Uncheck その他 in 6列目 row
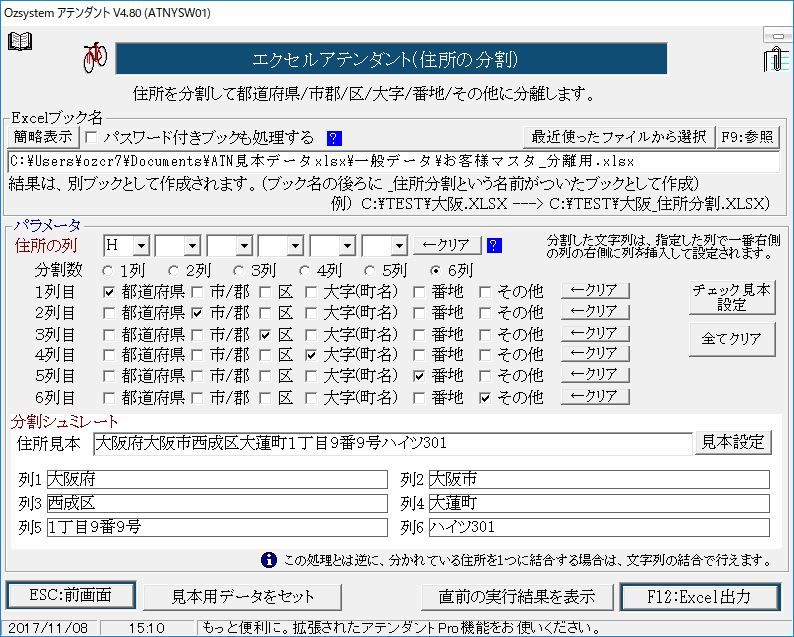Viewport: 794px width, 637px height. tap(485, 398)
